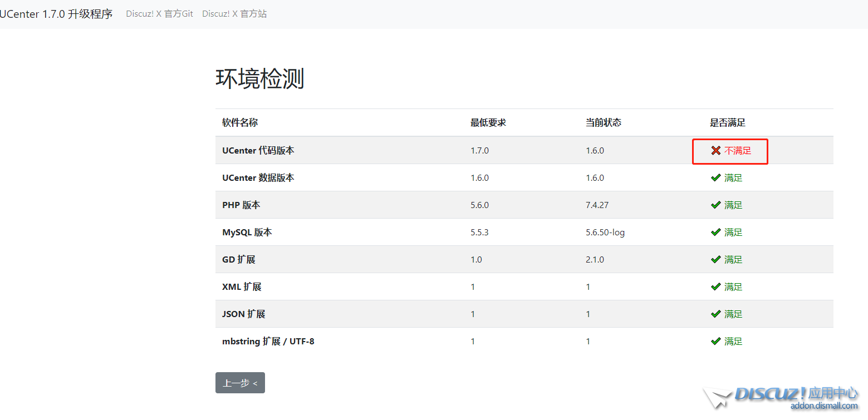Click the green check icon for PHP 版本

[715, 205]
